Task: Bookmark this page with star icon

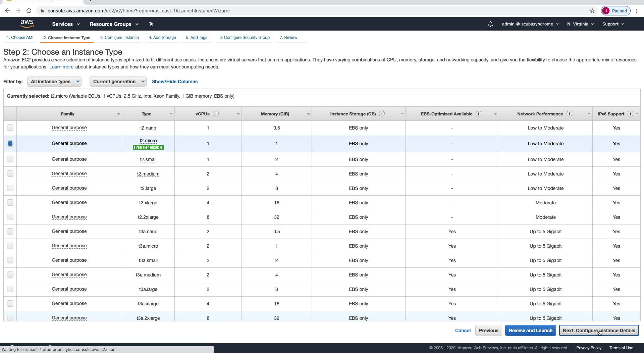Action: point(592,11)
